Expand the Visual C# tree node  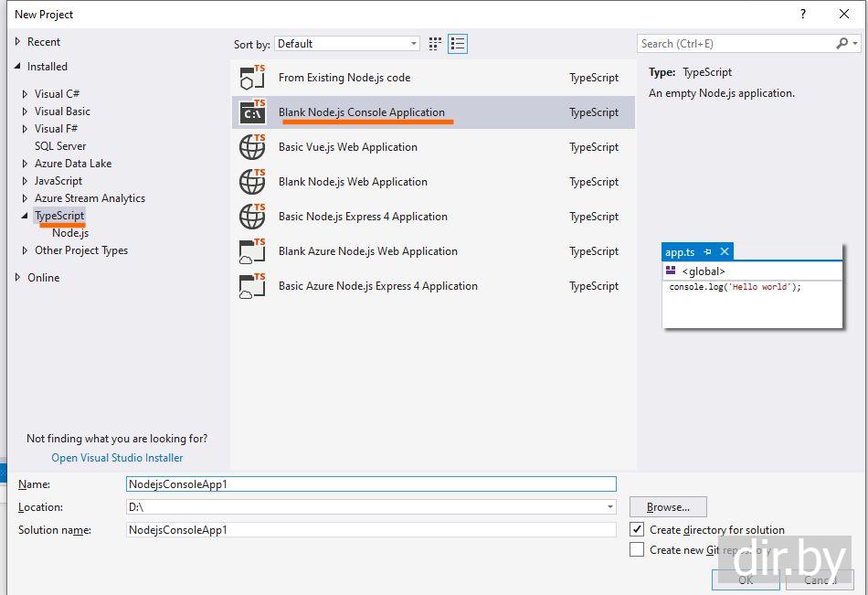(26, 94)
